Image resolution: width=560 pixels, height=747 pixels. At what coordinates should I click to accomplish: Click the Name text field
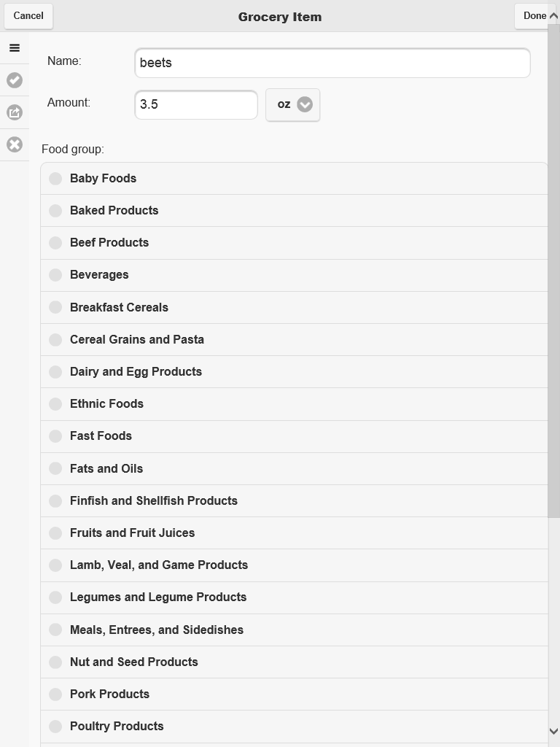point(332,63)
